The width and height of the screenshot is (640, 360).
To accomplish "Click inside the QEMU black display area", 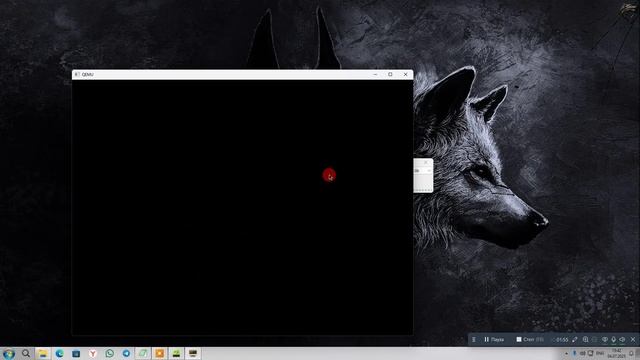I will point(242,207).
